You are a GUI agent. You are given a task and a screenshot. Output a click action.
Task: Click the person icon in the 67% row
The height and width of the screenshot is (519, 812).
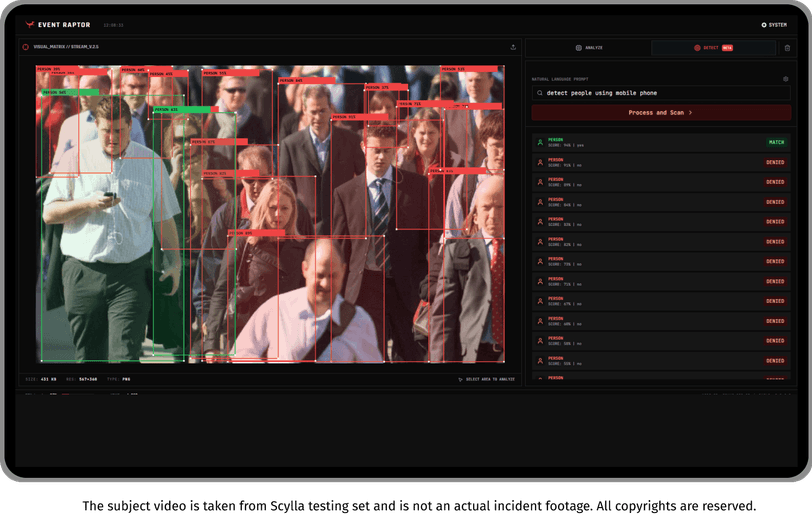(x=540, y=301)
